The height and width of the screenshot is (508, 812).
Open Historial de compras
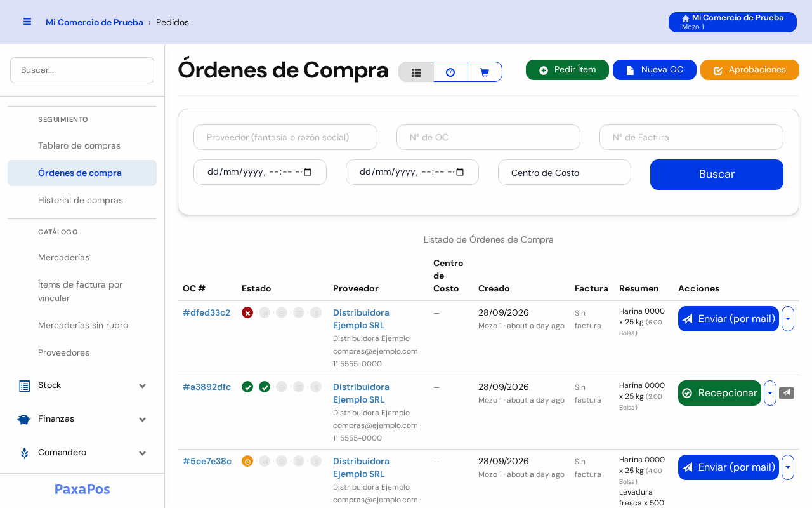click(82, 201)
